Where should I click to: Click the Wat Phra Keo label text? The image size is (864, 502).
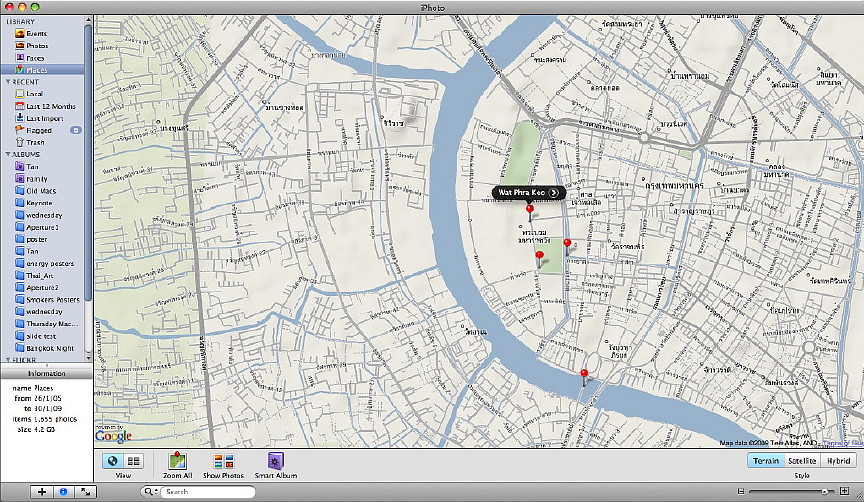[521, 192]
